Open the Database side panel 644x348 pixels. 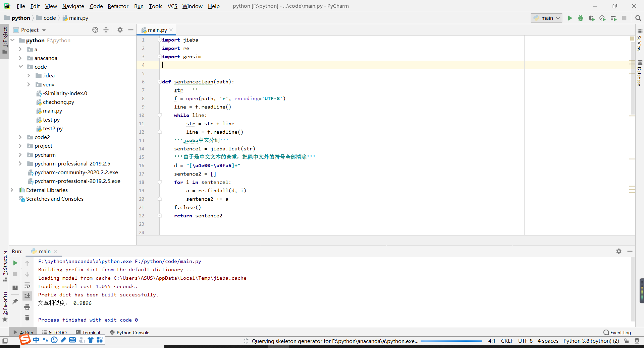click(x=640, y=73)
